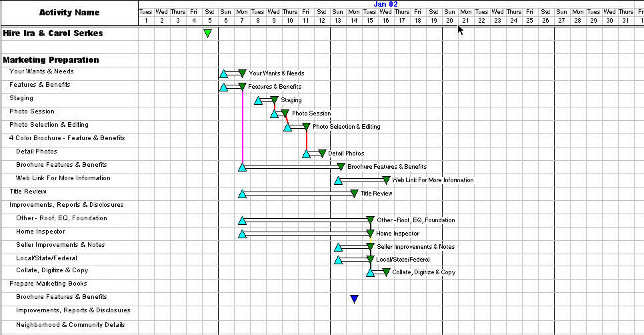Click the cyan start triangle of the Detail Photos bar

tap(306, 154)
